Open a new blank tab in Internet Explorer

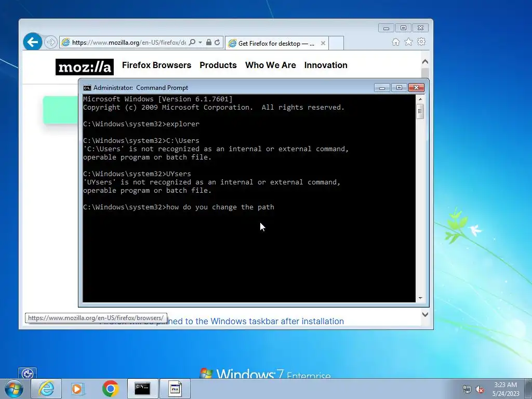[336, 43]
